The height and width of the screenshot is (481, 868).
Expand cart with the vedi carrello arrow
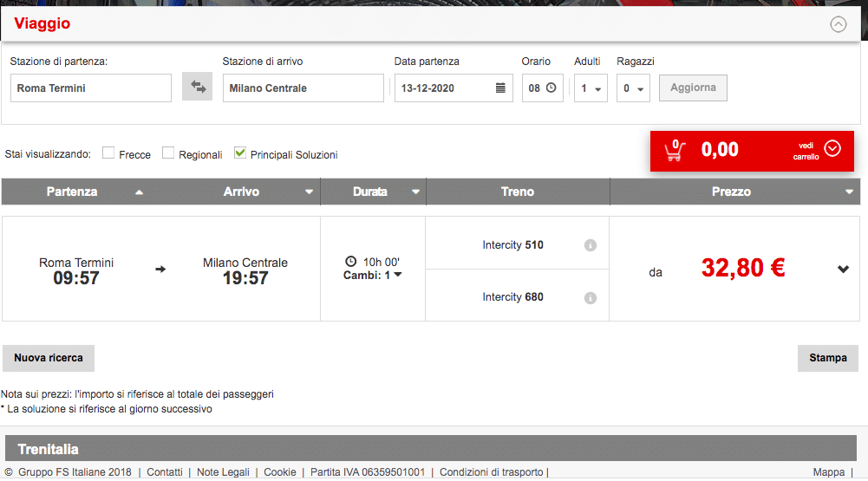coord(832,149)
